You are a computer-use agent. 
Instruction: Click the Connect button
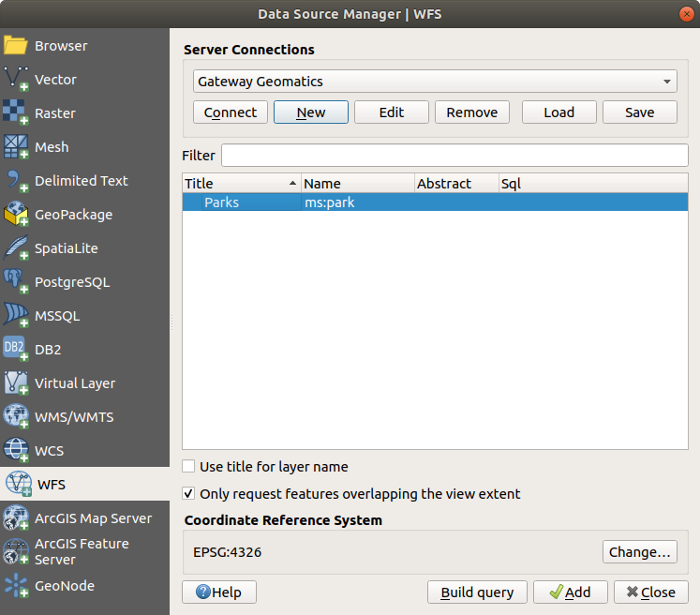(230, 112)
